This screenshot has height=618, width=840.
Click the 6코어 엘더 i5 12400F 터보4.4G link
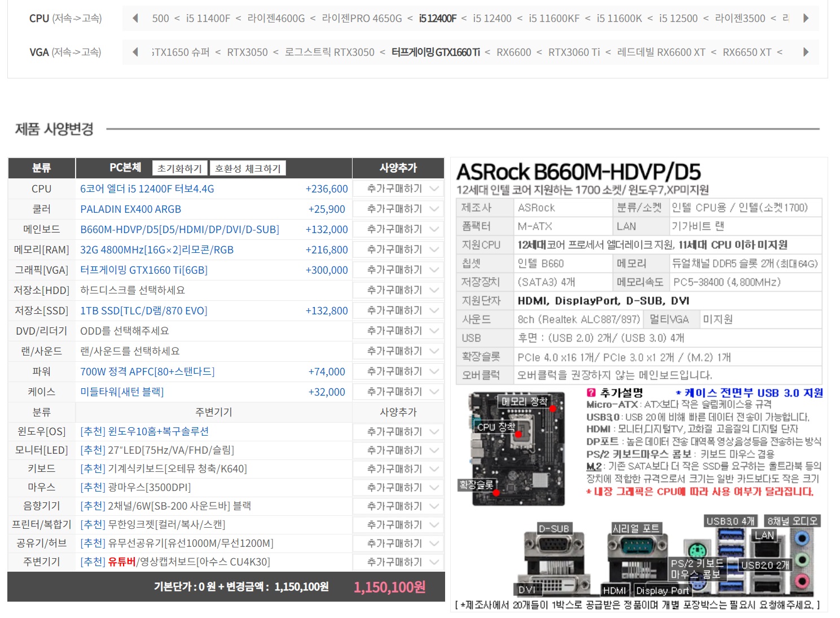point(147,189)
